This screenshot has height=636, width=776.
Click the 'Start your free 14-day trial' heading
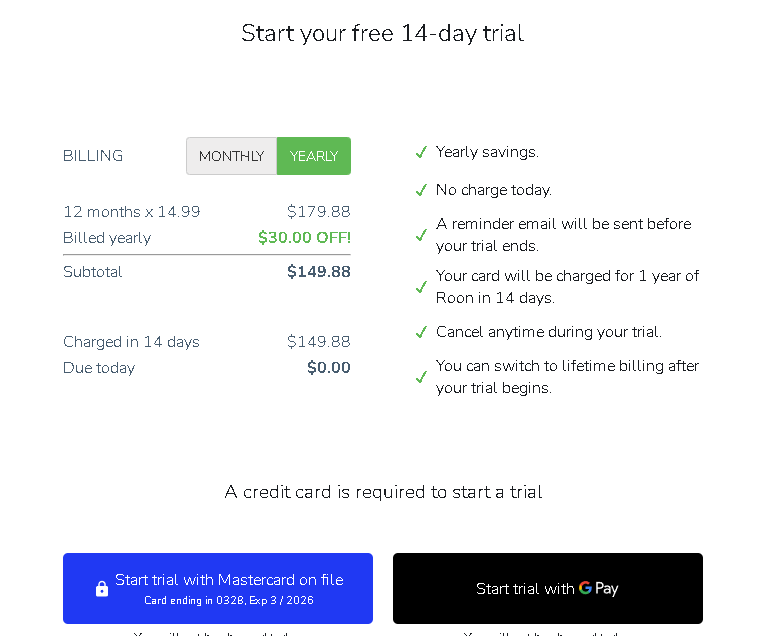pos(383,33)
